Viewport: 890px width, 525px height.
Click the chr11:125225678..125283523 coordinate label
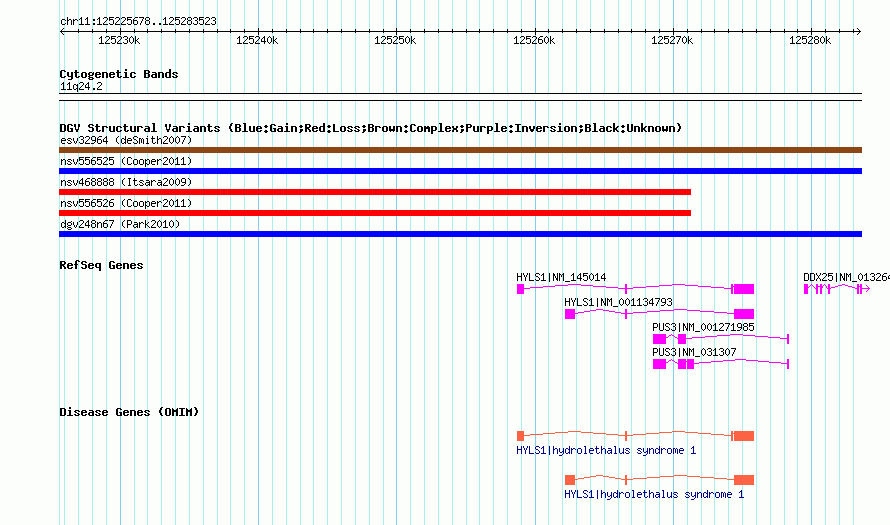[138, 21]
